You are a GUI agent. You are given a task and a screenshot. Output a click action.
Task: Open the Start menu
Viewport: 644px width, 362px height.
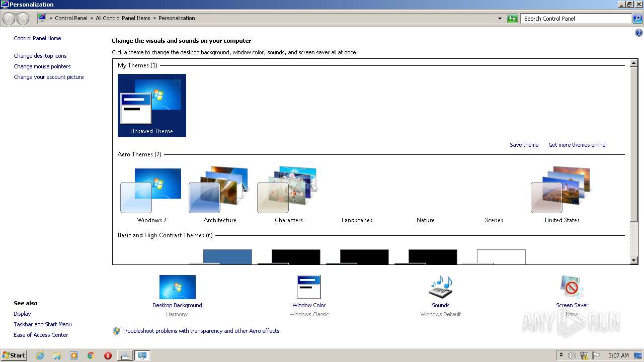[x=14, y=355]
